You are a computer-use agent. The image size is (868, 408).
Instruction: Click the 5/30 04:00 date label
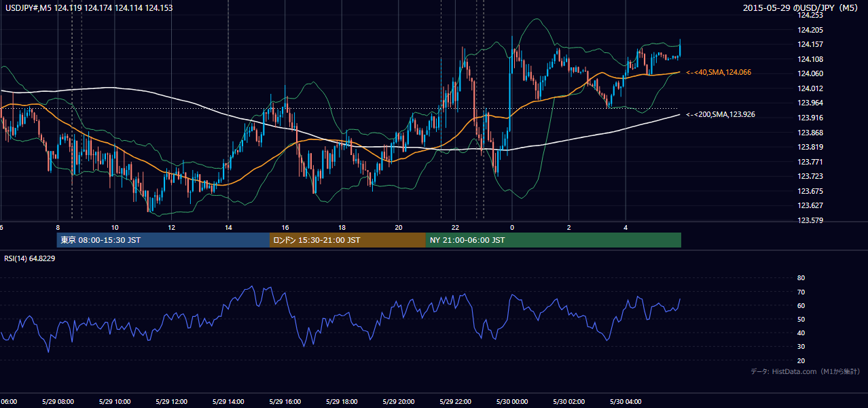coord(626,401)
